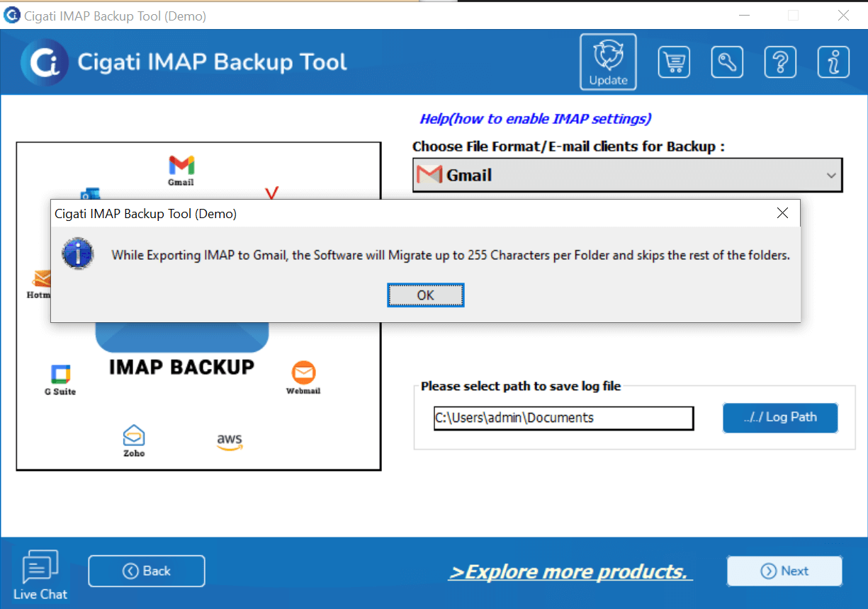Open the question mark help icon

(x=780, y=62)
